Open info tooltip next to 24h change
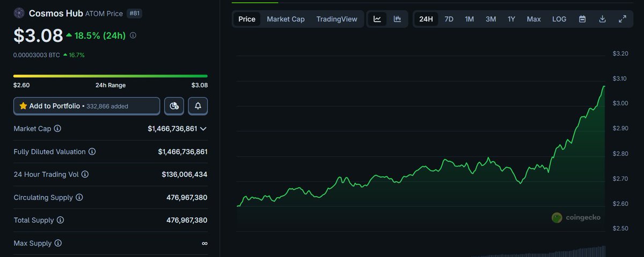This screenshot has height=257, width=644. 133,35
